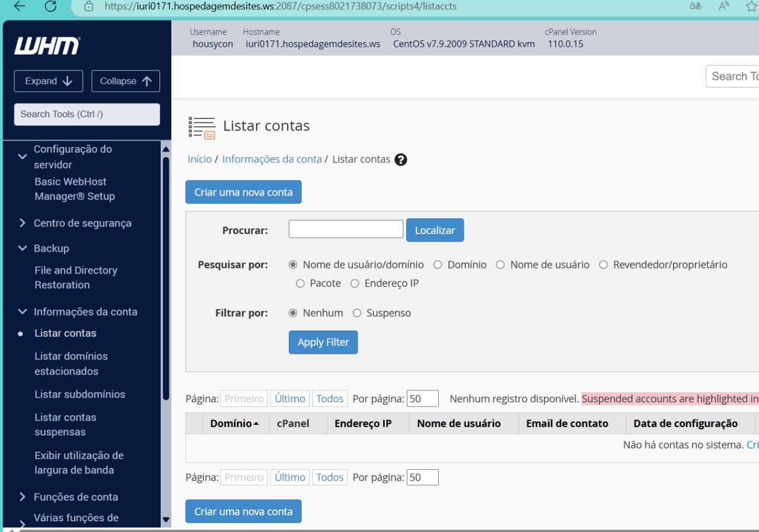The width and height of the screenshot is (759, 532).
Task: Click Último in pagination below the table
Action: click(x=290, y=477)
